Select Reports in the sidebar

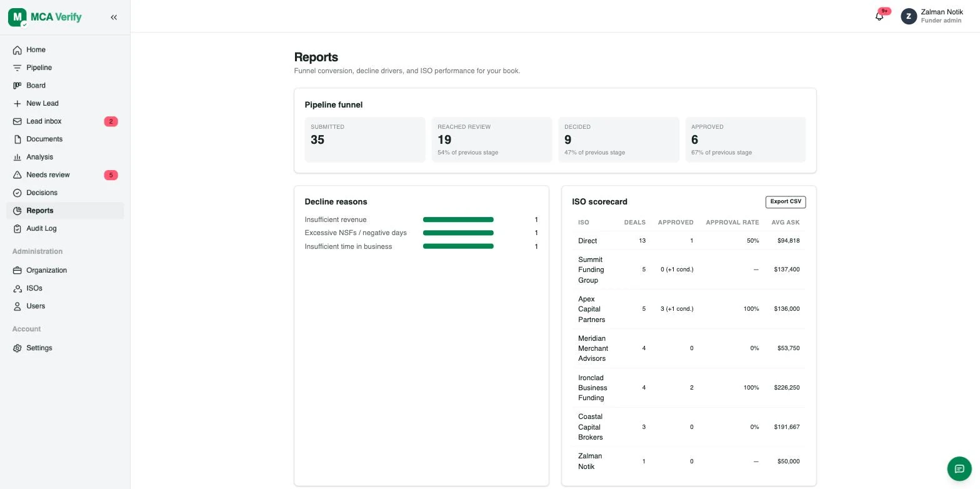[65, 211]
